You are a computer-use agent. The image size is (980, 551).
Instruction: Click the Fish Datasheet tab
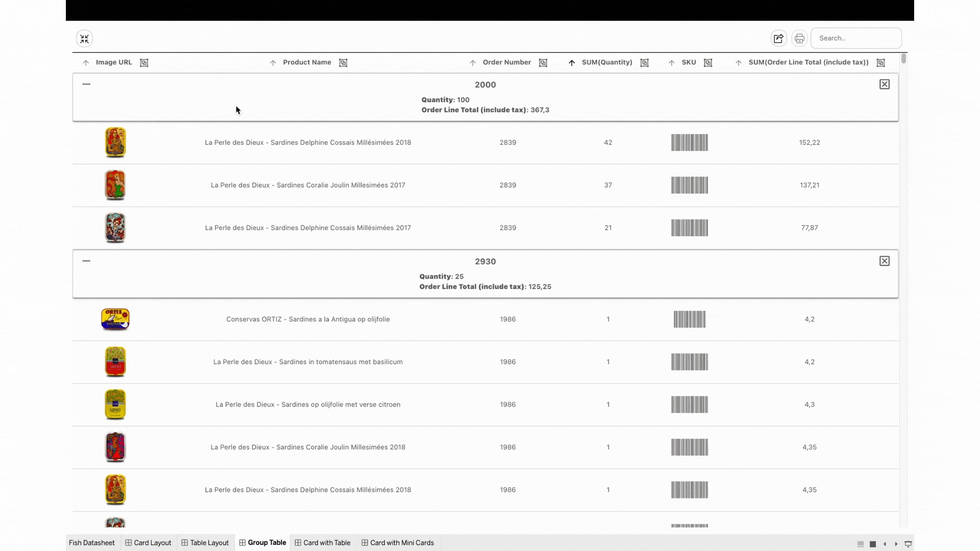coord(92,543)
